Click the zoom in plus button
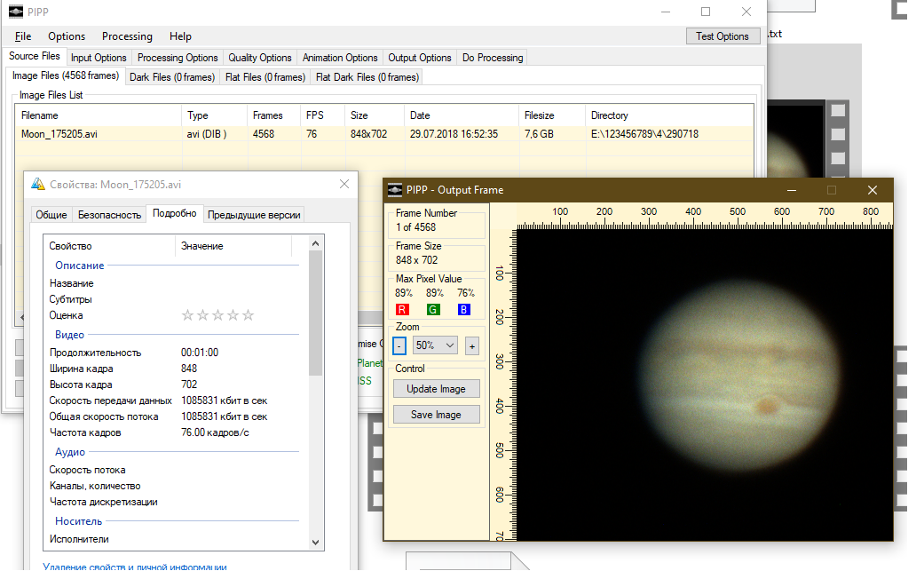Screen dimensions: 924x571 pyautogui.click(x=471, y=345)
